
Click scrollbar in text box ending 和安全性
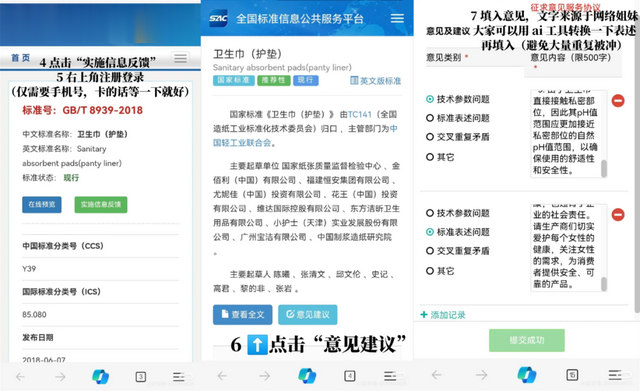[604, 168]
